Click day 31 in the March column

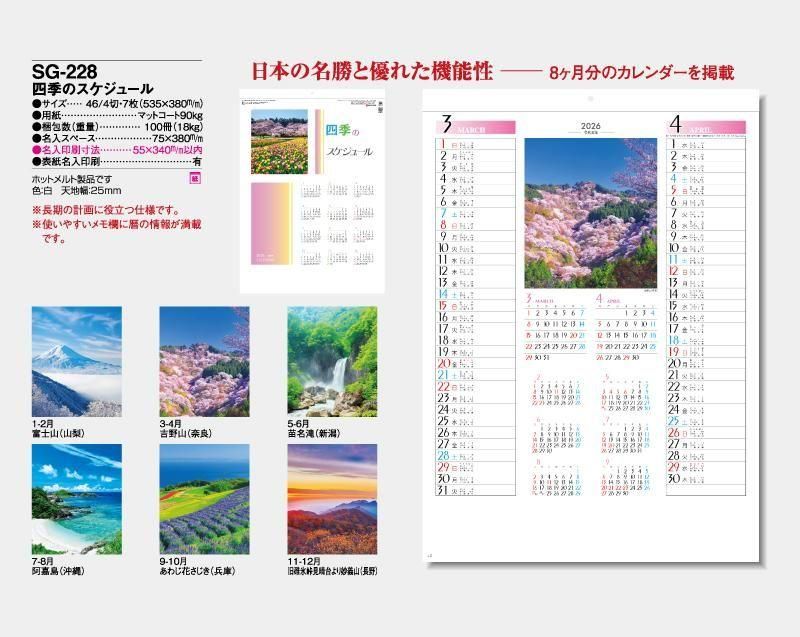click(476, 490)
